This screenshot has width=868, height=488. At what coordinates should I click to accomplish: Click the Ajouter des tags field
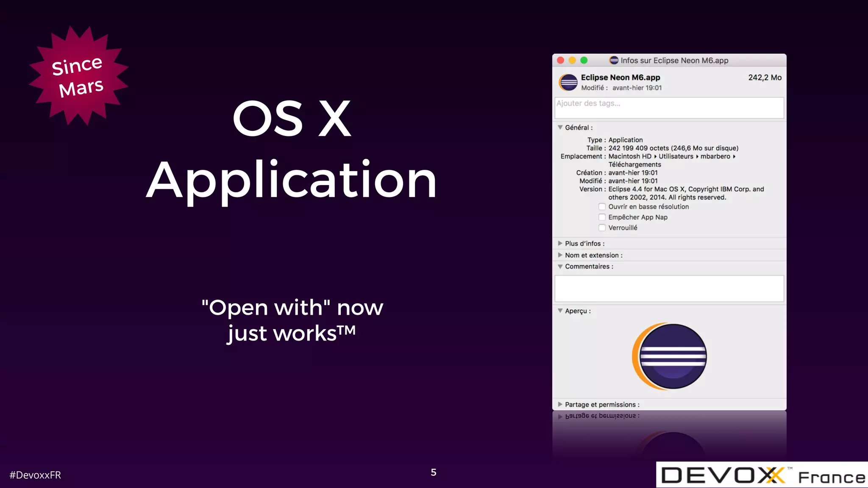tap(669, 108)
